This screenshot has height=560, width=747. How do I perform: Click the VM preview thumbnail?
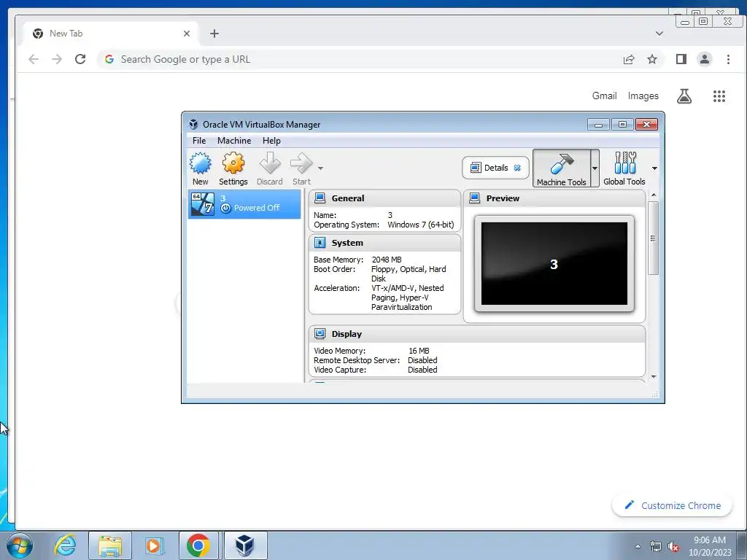[554, 263]
